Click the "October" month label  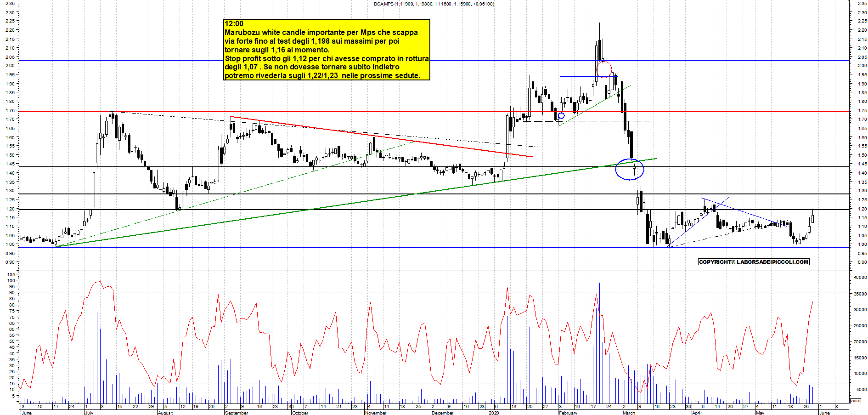300,413
